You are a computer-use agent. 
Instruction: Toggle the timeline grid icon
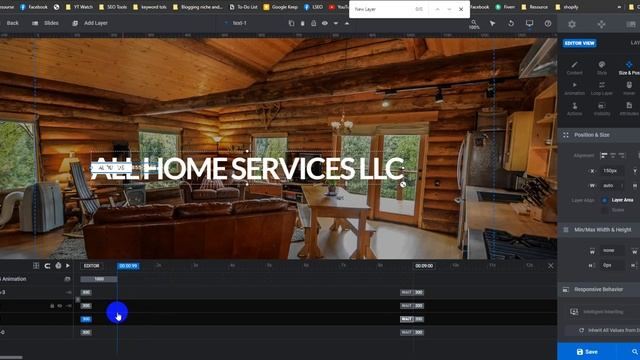(36, 266)
